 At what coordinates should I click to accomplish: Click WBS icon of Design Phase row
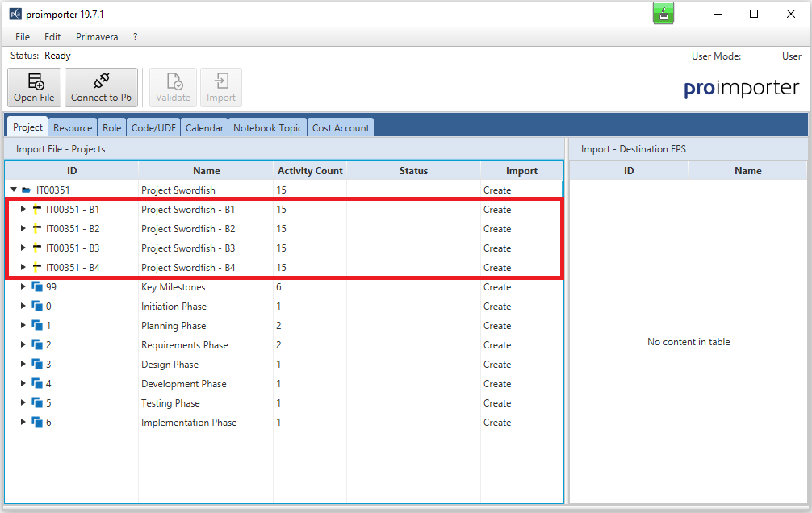(x=37, y=364)
